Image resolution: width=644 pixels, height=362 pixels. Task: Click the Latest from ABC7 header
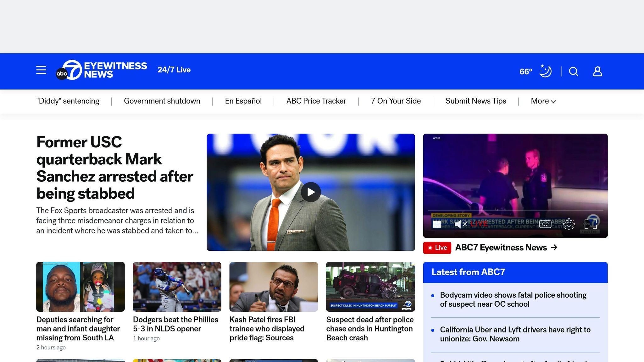click(x=468, y=272)
